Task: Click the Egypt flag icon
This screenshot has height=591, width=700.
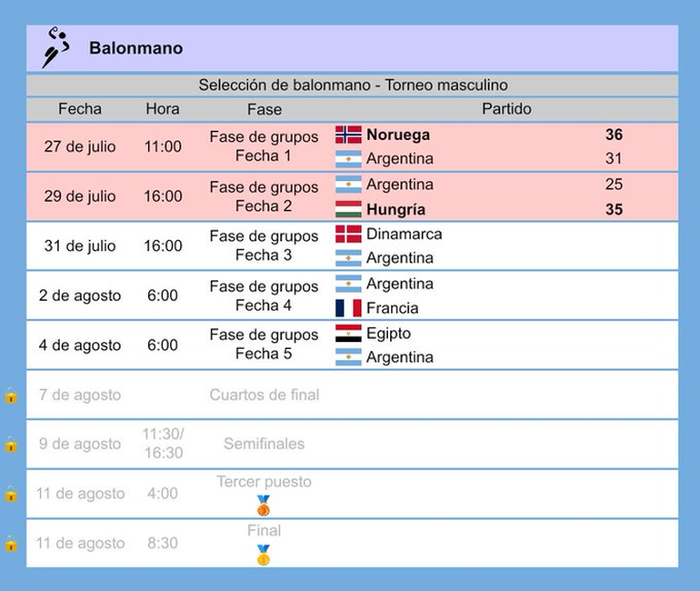Action: point(348,334)
